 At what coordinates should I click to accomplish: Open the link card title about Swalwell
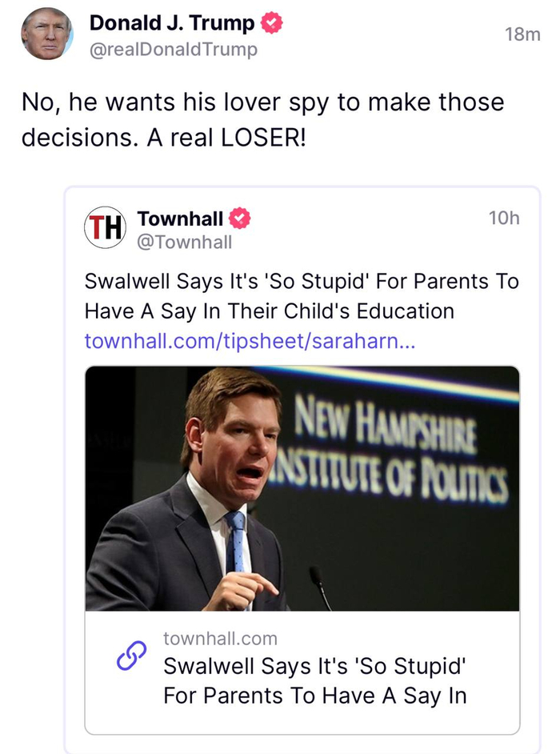point(314,680)
